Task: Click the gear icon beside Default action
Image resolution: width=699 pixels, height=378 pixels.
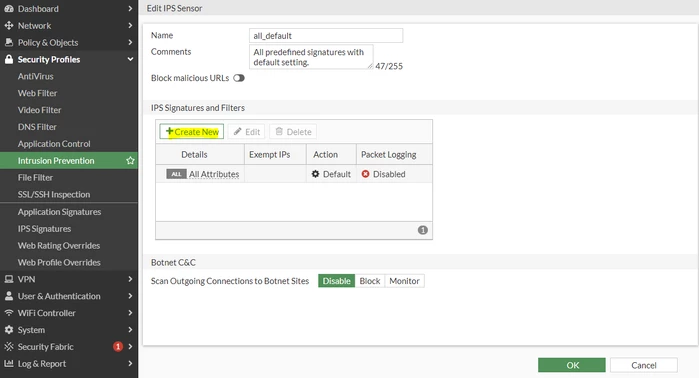Action: (x=315, y=174)
